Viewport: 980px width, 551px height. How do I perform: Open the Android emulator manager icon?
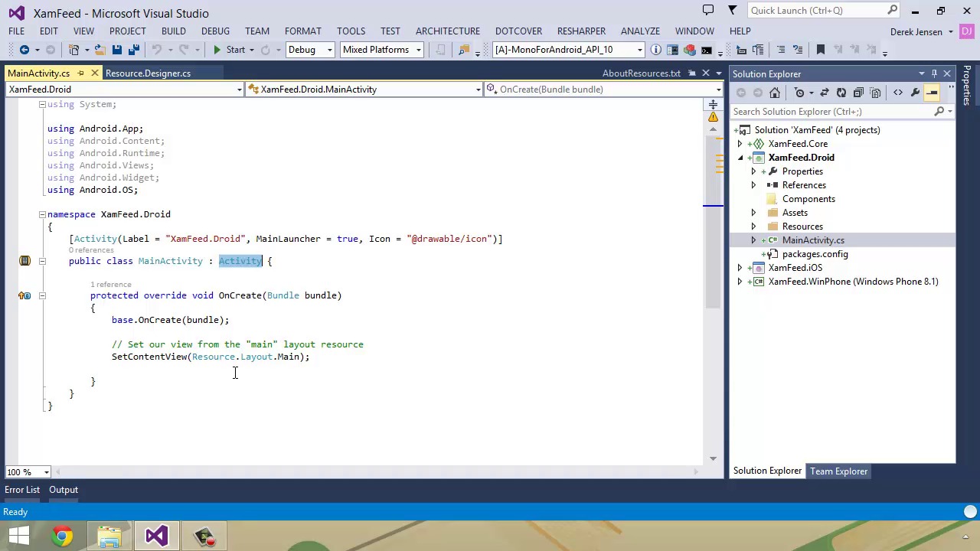[672, 50]
